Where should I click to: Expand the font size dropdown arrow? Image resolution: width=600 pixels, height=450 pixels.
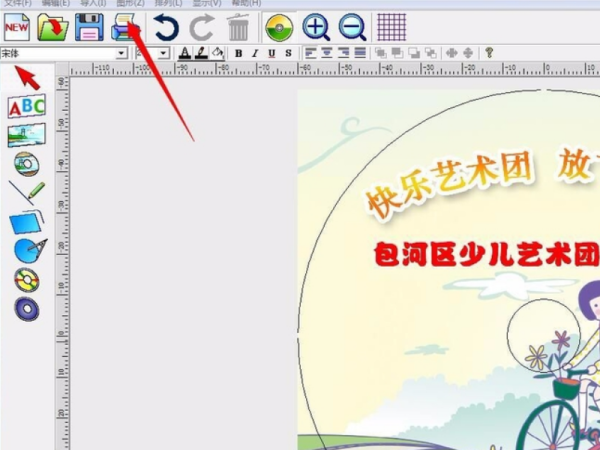point(164,53)
